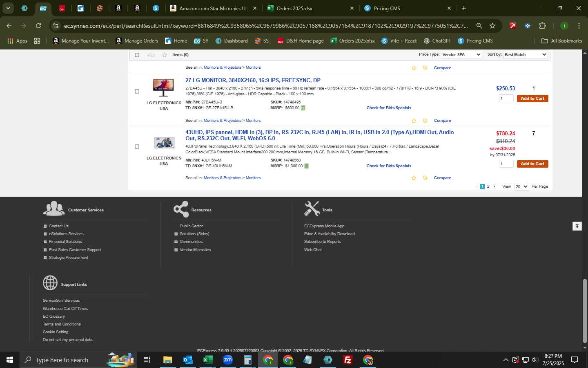The width and height of the screenshot is (588, 368).
Task: Open the Extensions puzzle icon
Action: click(x=542, y=26)
